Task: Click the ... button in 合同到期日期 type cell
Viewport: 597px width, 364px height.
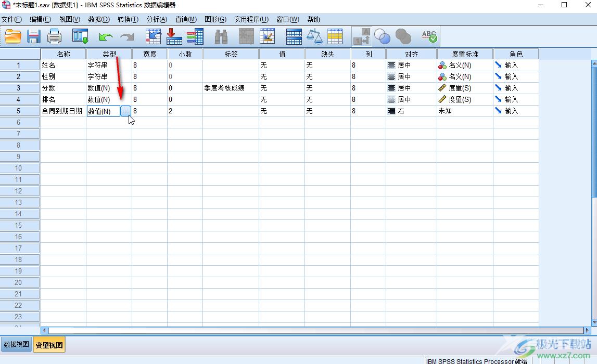Action: tap(125, 111)
